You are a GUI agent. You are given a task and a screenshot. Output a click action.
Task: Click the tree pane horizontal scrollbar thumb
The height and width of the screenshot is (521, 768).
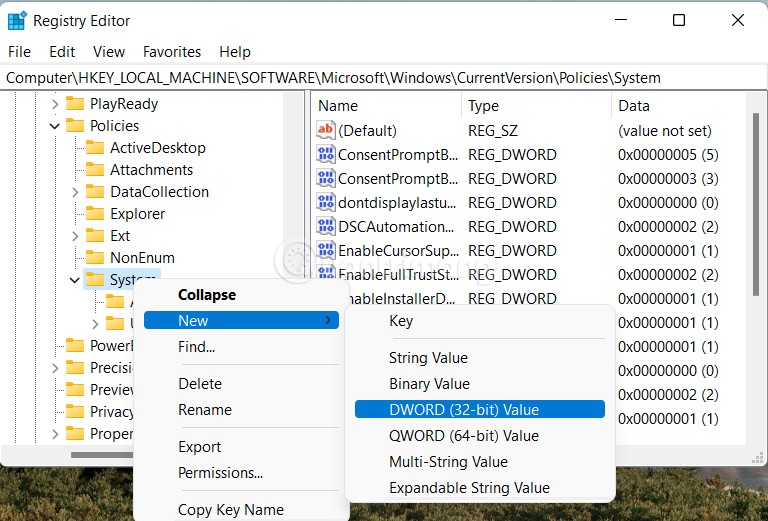click(103, 455)
